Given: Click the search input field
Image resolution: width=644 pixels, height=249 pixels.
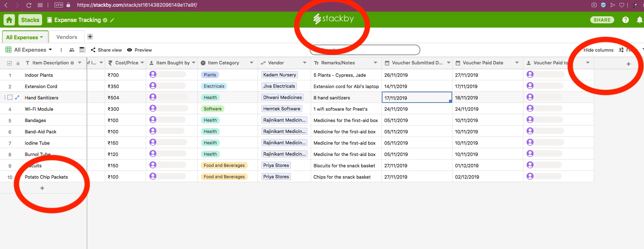Looking at the screenshot, I should [365, 50].
